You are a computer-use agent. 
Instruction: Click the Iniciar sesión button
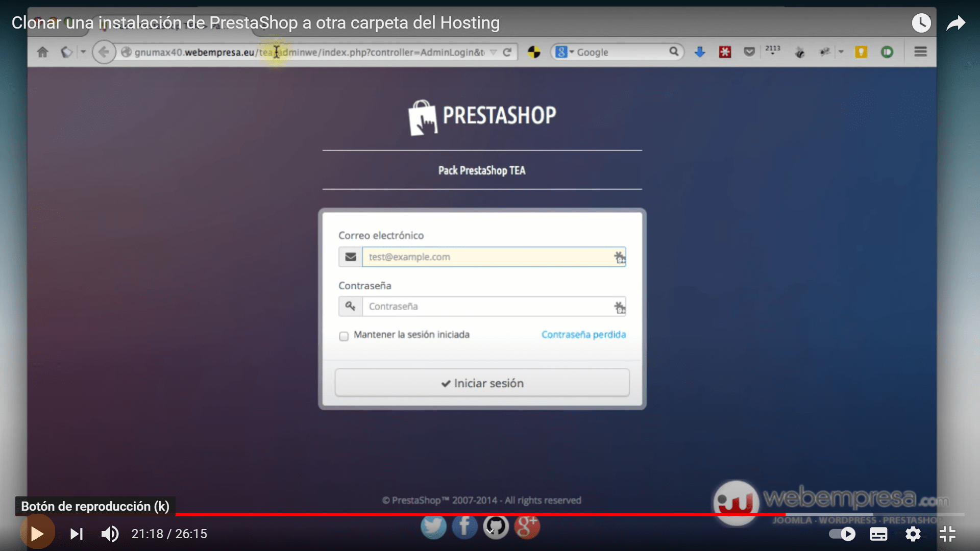482,383
